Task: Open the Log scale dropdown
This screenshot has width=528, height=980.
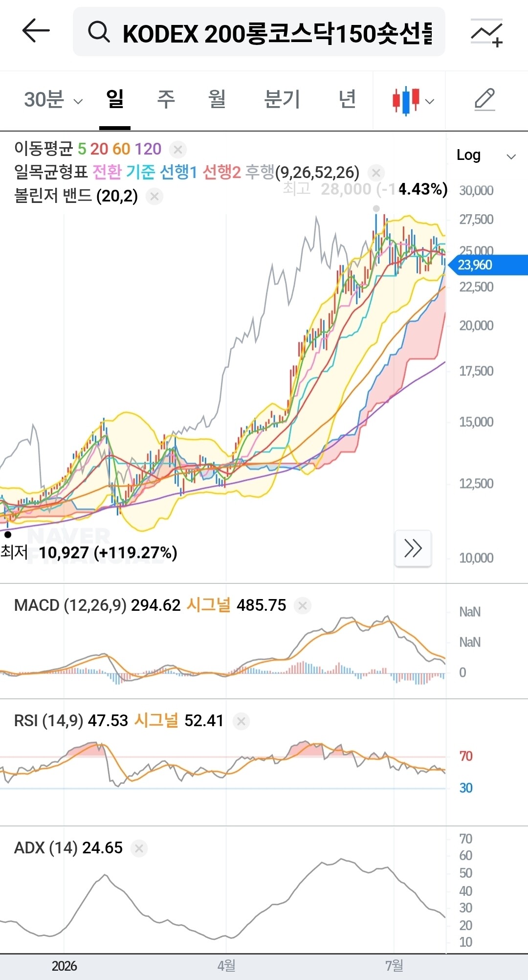Action: pos(486,156)
